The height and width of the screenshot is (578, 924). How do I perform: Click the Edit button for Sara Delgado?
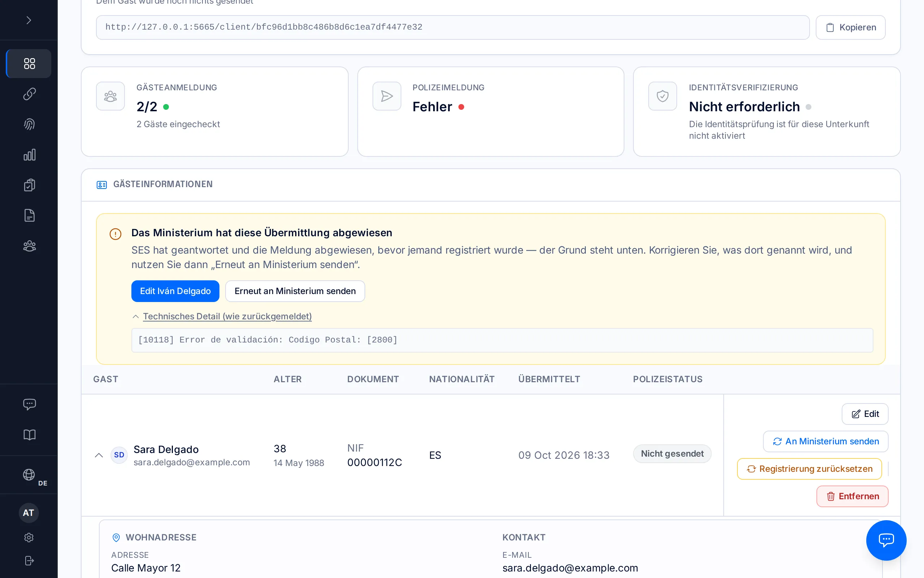[865, 414]
